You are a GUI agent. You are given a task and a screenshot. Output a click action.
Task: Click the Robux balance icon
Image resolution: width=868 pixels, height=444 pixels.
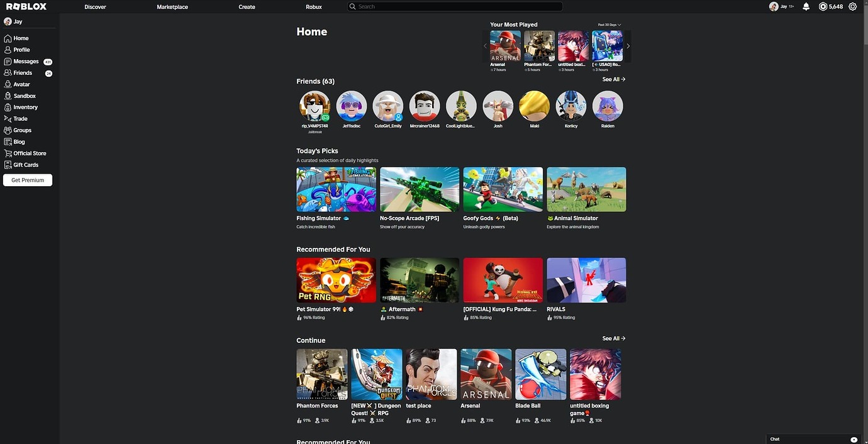tap(823, 6)
